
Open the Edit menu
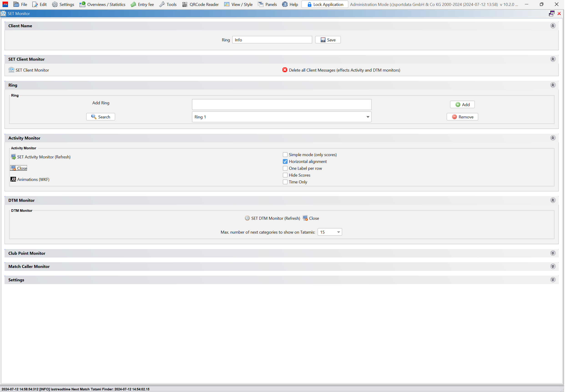coord(40,5)
